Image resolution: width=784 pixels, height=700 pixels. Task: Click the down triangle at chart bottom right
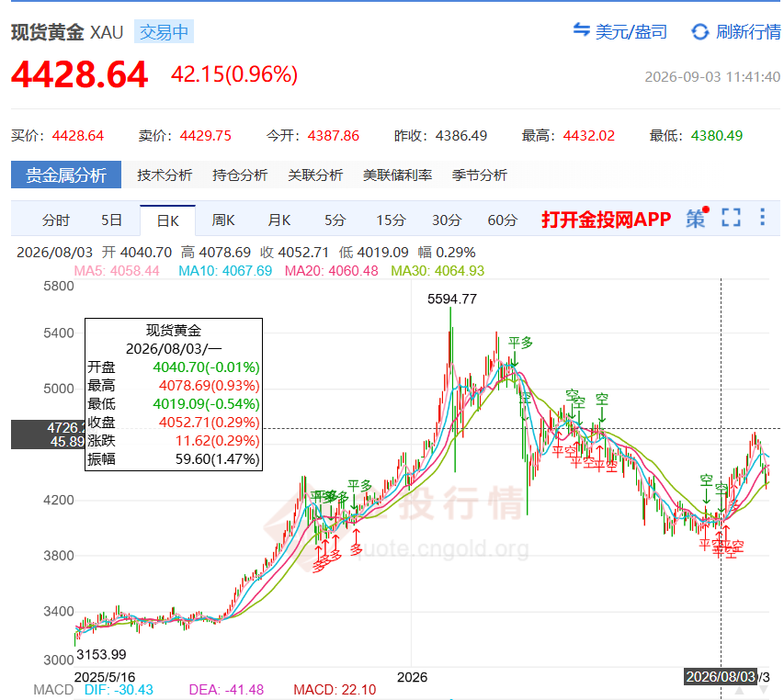pos(764,690)
